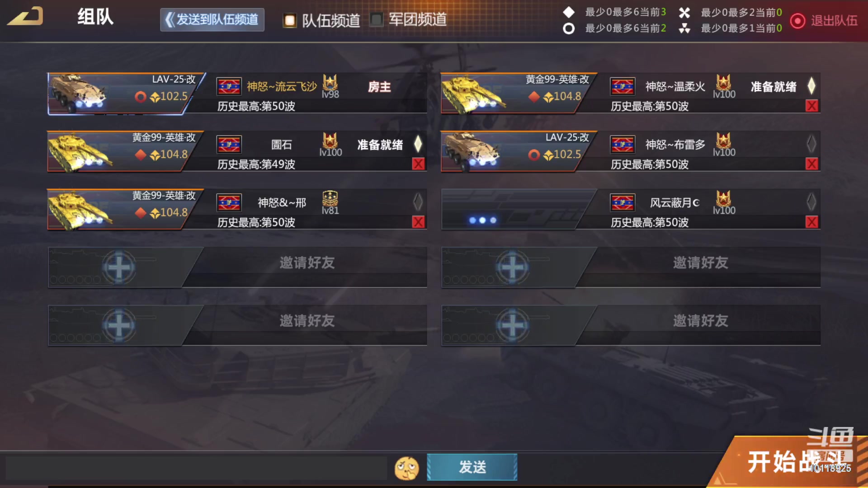The width and height of the screenshot is (868, 488).
Task: Click the chat message input field
Action: coord(196,468)
